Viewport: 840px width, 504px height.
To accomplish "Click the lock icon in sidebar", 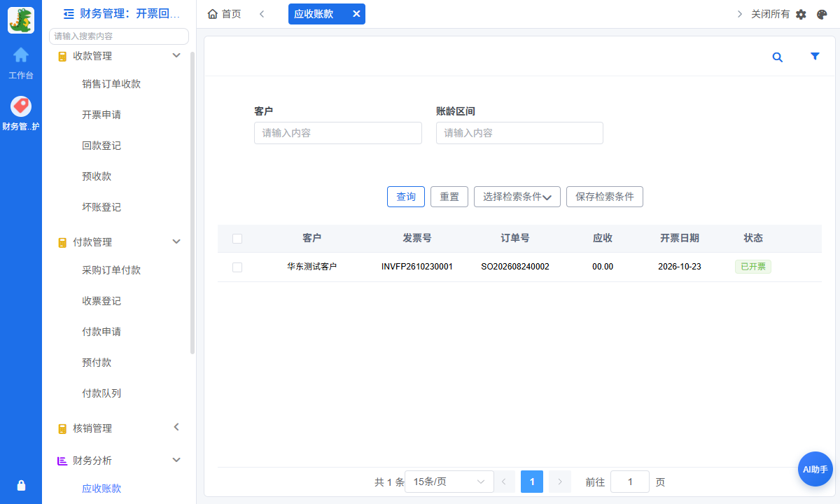I will [21, 485].
